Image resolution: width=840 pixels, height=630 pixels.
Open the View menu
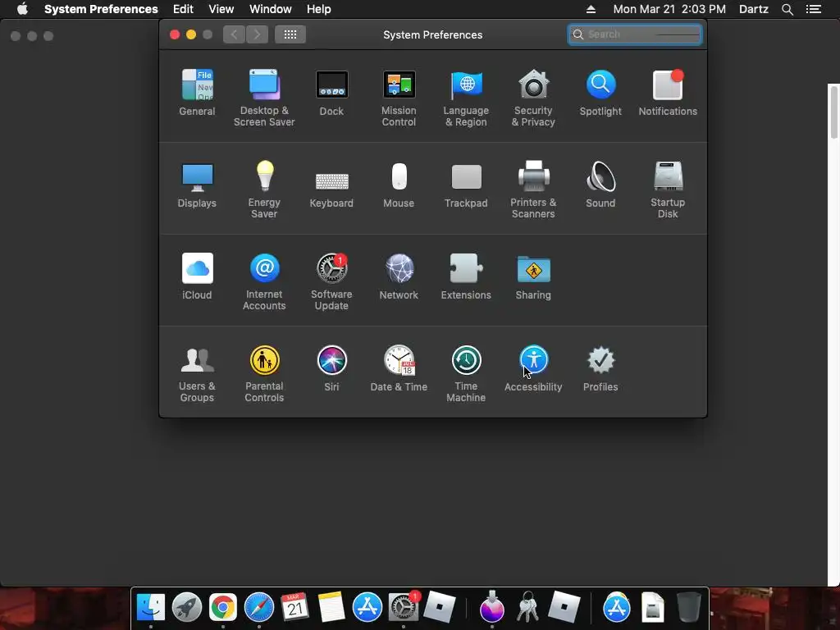[x=221, y=9]
